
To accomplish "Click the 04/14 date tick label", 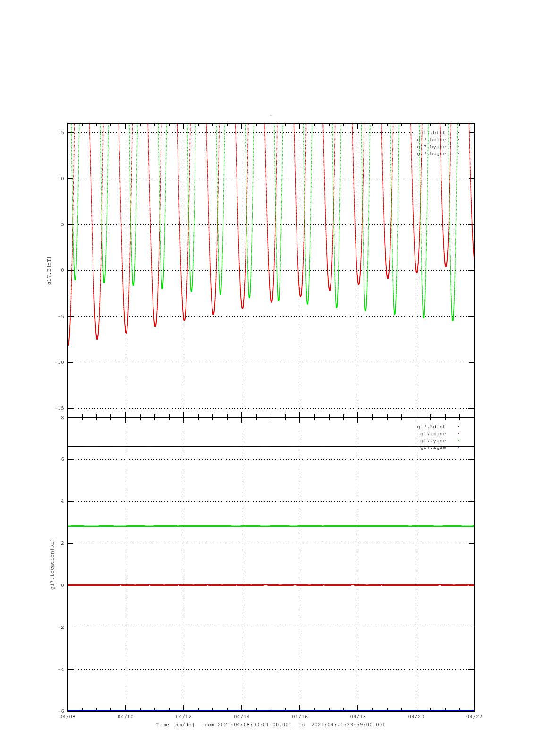I will pyautogui.click(x=242, y=717).
